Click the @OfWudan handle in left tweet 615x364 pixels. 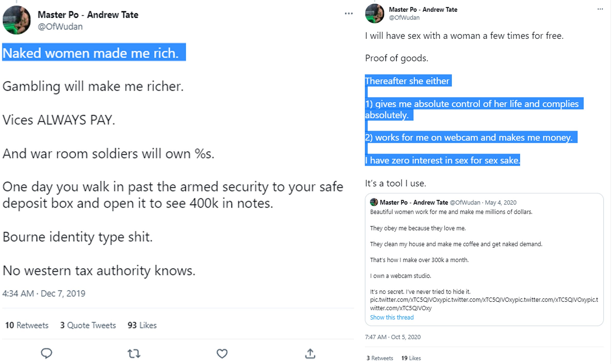point(60,26)
